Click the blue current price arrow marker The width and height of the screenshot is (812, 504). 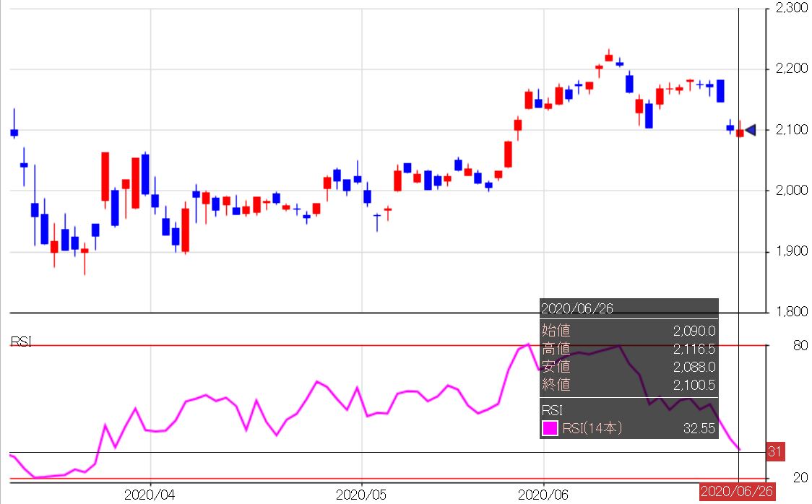751,130
